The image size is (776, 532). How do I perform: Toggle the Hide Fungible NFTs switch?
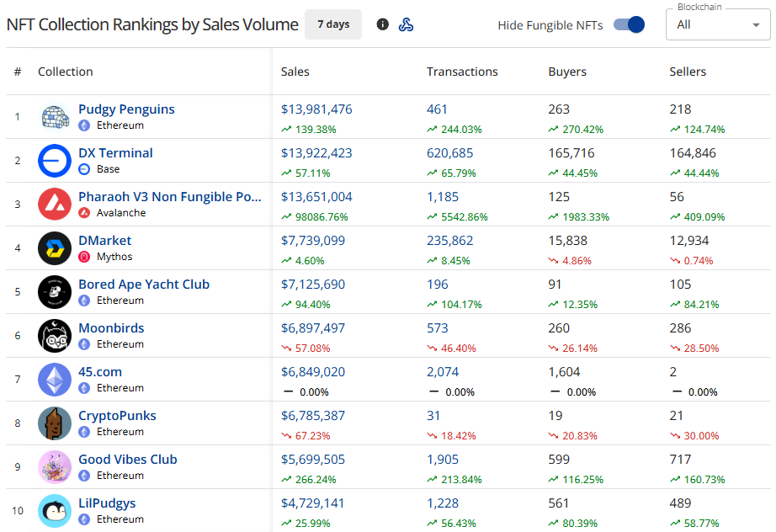click(x=629, y=24)
